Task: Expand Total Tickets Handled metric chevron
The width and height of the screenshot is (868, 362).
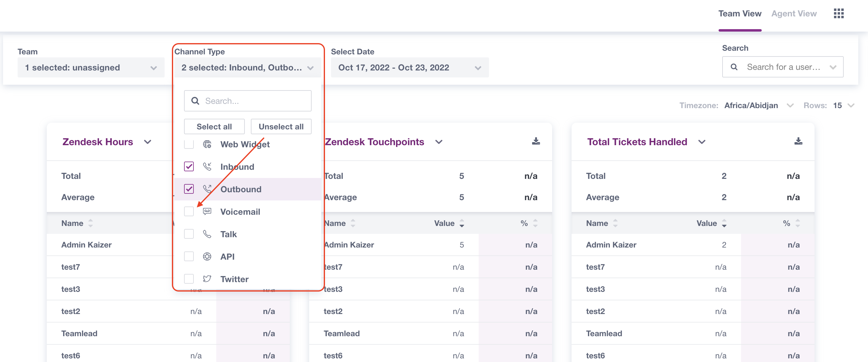Action: tap(702, 142)
